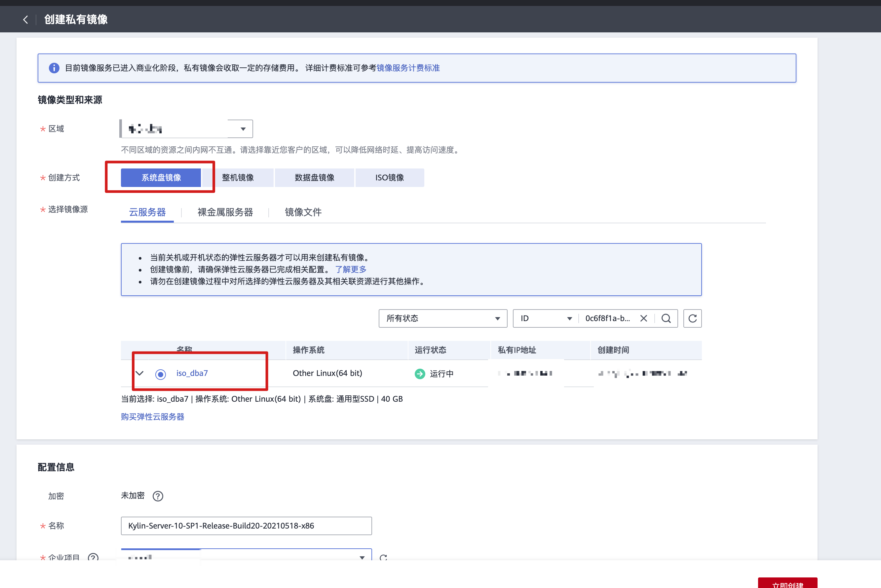Click the back arrow beside 创建私有镜像
Viewport: 881px width, 588px height.
(x=25, y=19)
